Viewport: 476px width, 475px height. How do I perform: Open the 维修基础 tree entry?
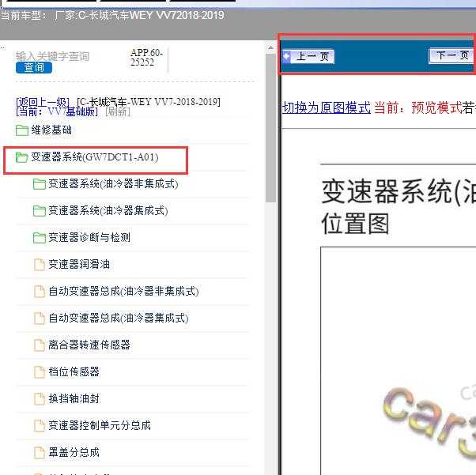tap(51, 130)
